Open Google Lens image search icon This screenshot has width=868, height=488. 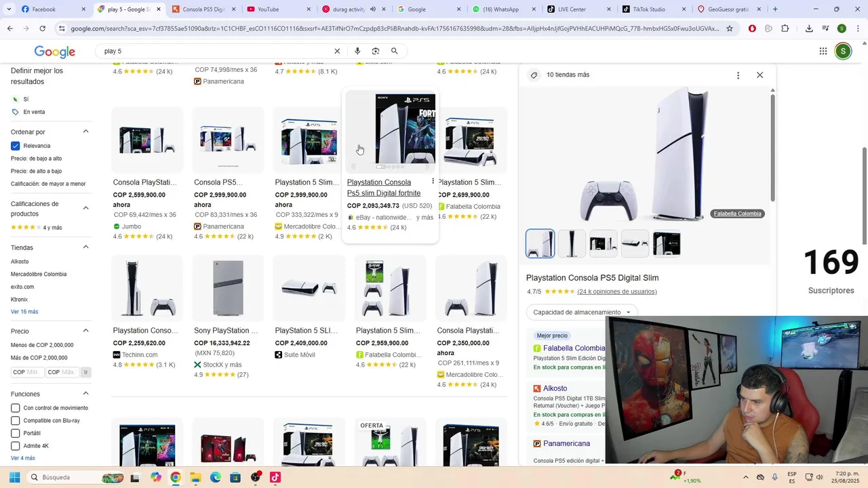(x=376, y=51)
